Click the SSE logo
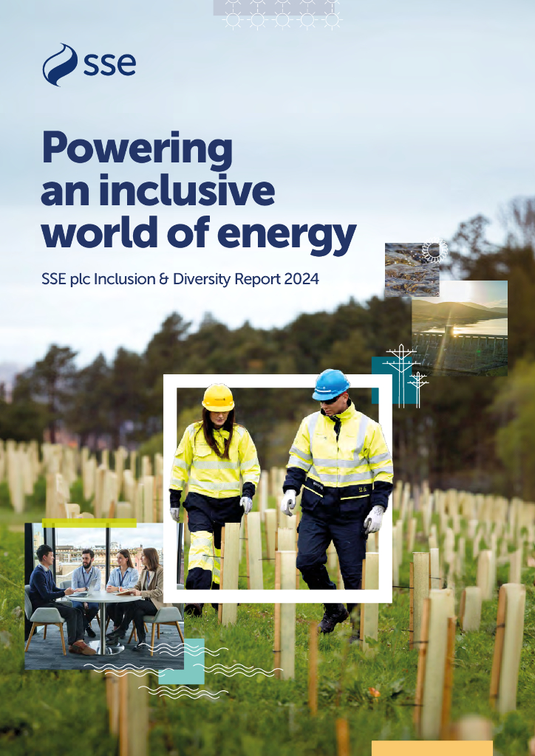The image size is (535, 756). (89, 65)
